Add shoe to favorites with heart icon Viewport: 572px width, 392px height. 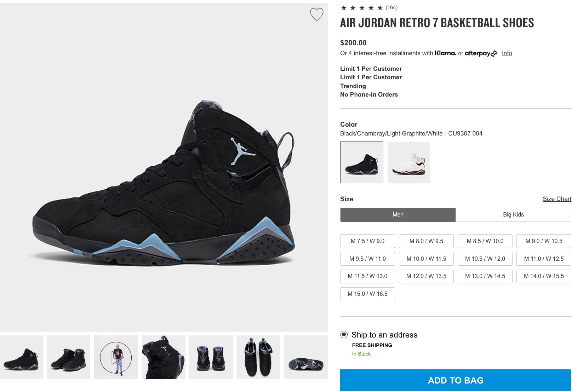tap(316, 15)
